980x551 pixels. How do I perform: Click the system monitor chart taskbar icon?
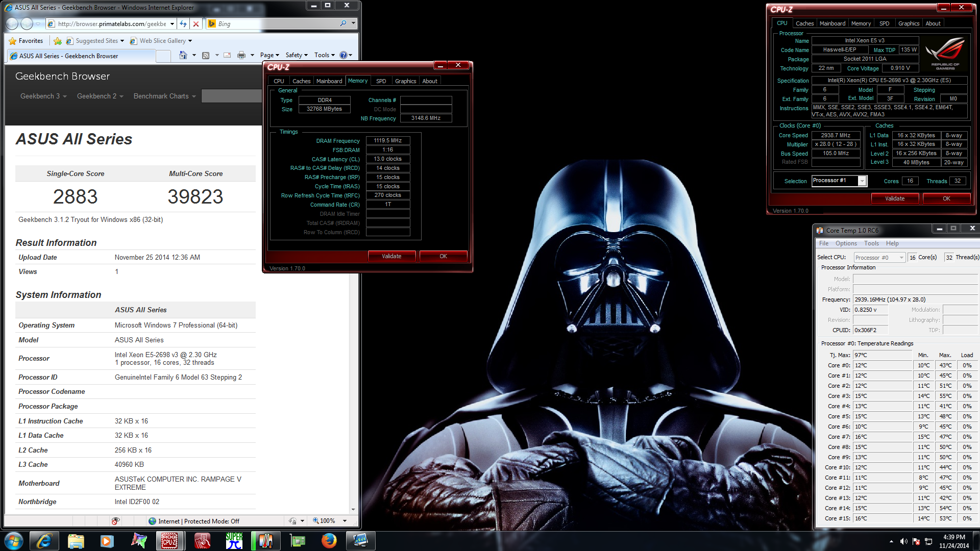[x=360, y=541]
